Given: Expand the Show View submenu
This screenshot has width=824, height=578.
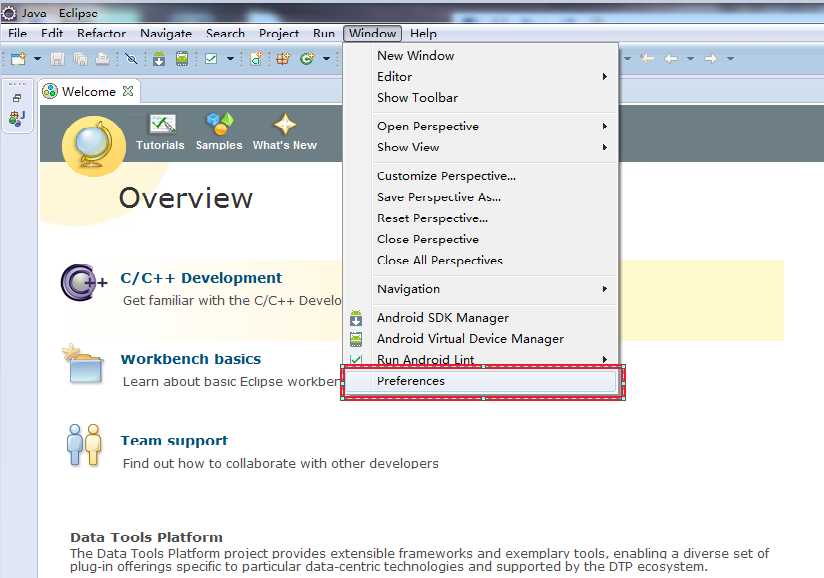Looking at the screenshot, I should click(481, 147).
